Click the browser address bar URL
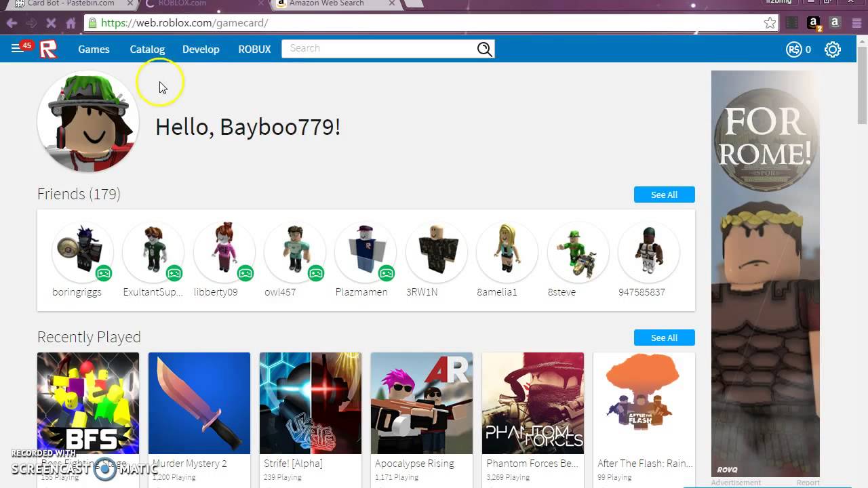 pos(184,23)
